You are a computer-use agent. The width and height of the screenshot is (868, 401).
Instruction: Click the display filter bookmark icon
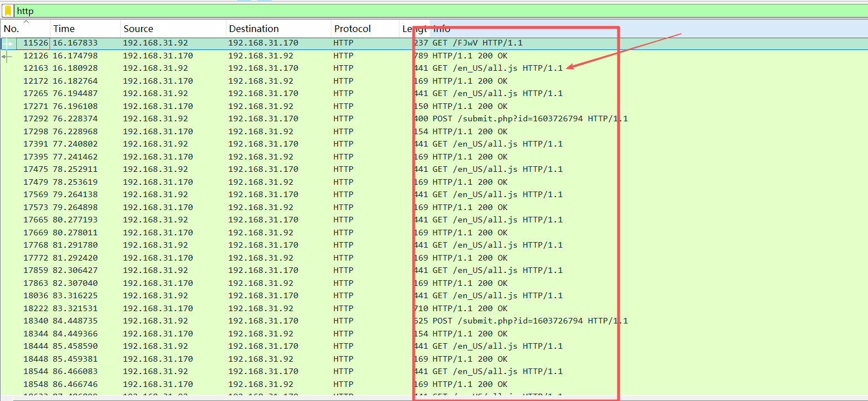coord(8,11)
